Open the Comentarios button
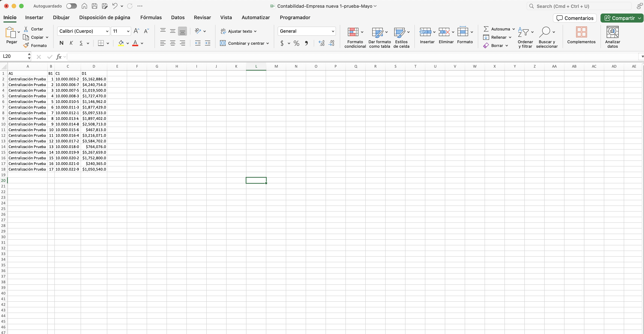The width and height of the screenshot is (644, 334). point(575,18)
